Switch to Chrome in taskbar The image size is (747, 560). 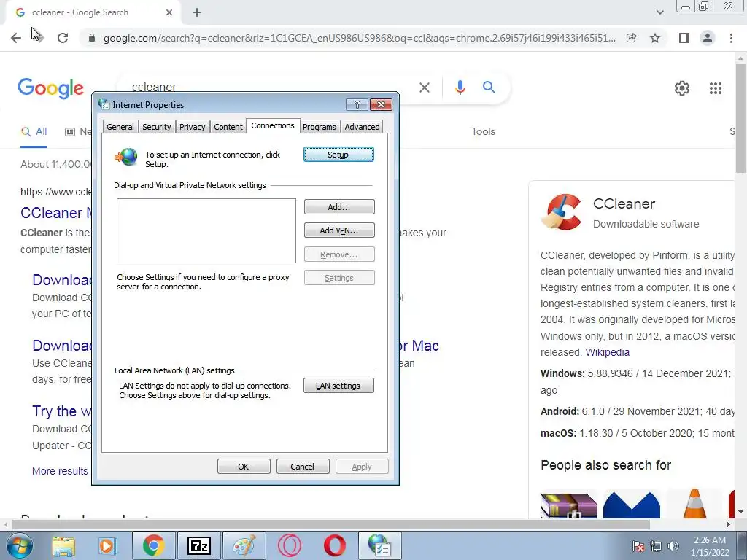[153, 545]
